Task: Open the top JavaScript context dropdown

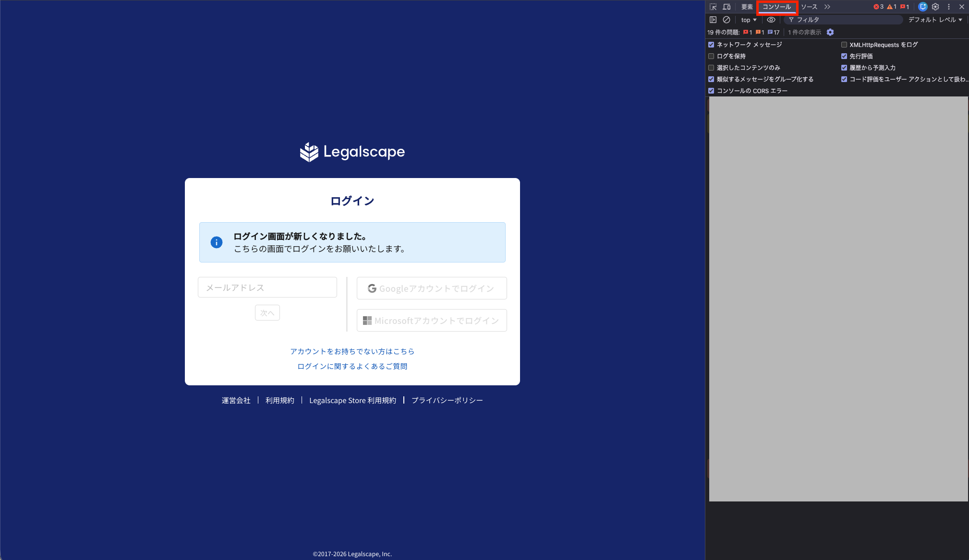Action: pos(749,20)
